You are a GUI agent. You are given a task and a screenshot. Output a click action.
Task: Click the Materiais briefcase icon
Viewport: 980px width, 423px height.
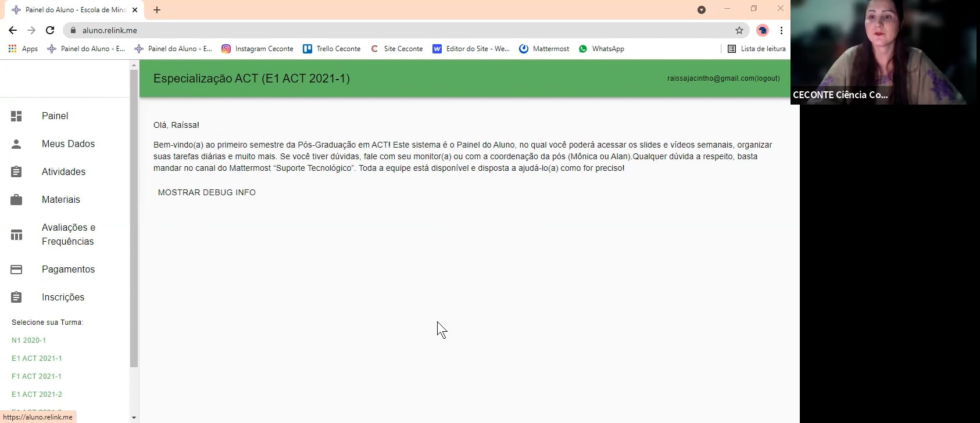(x=16, y=200)
